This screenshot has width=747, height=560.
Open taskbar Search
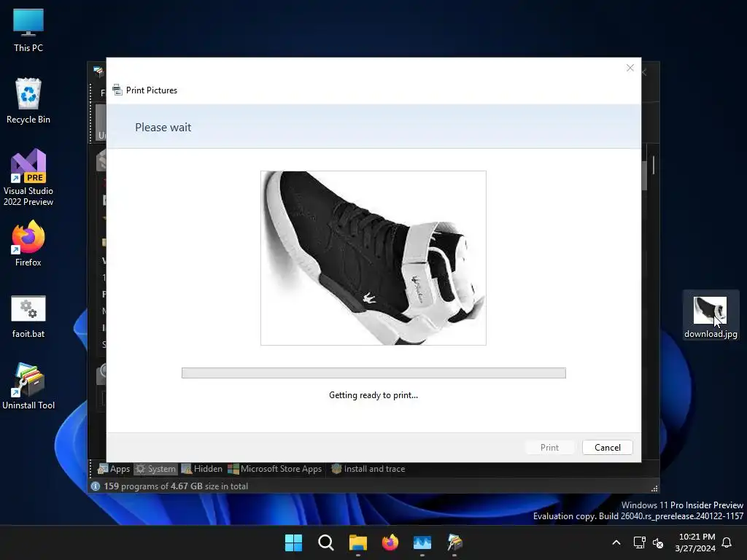pyautogui.click(x=326, y=542)
